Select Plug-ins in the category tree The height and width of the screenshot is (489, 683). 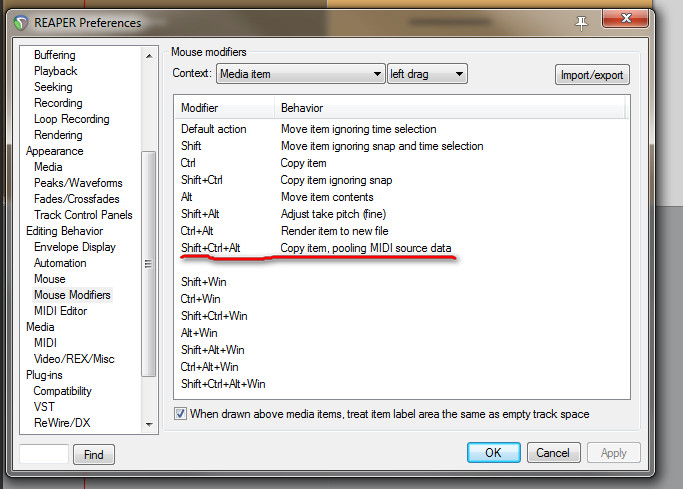coord(44,375)
